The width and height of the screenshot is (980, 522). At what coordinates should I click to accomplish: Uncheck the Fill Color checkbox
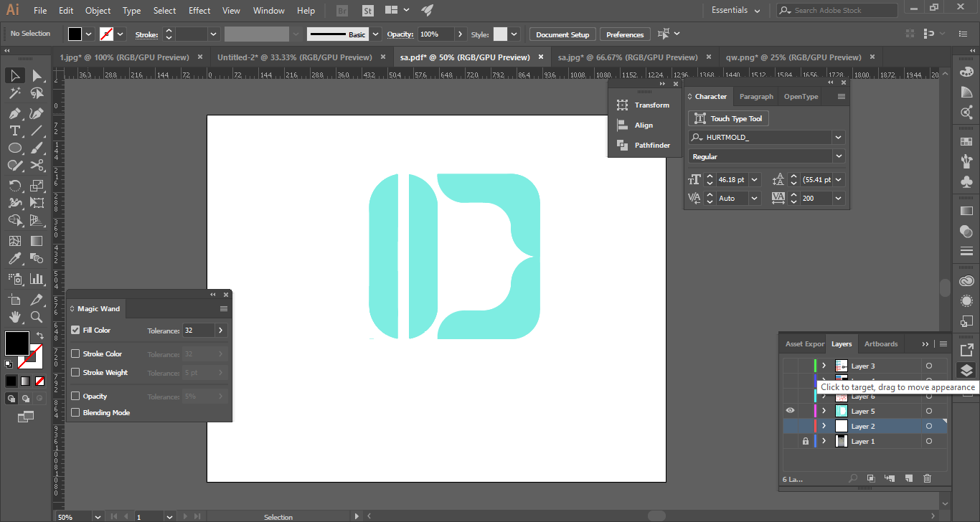(x=75, y=331)
